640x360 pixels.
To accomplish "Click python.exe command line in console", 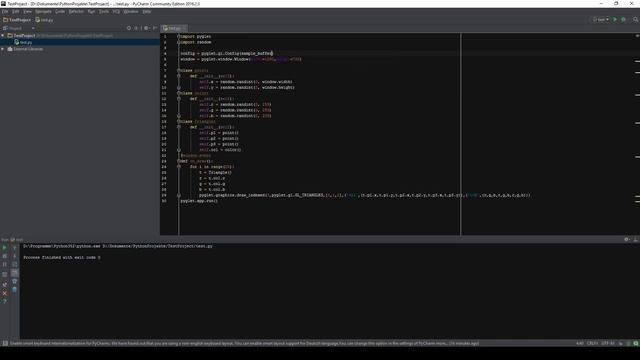I will (118, 246).
